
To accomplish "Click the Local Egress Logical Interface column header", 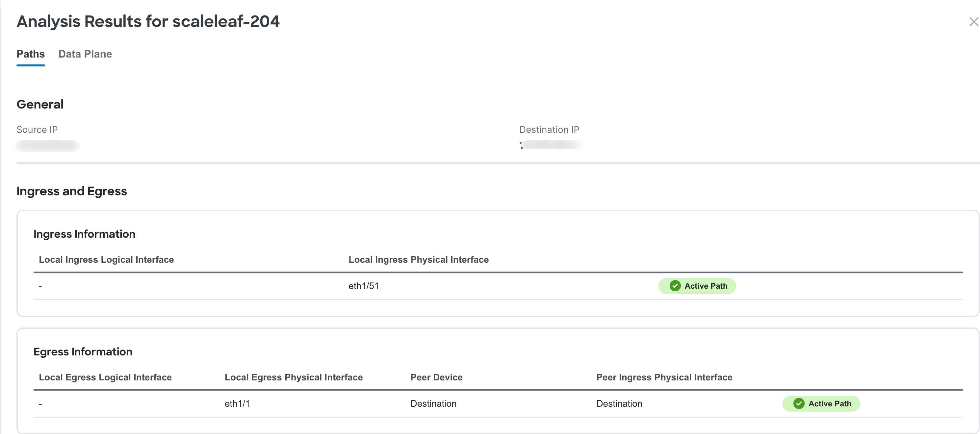I will (x=105, y=377).
